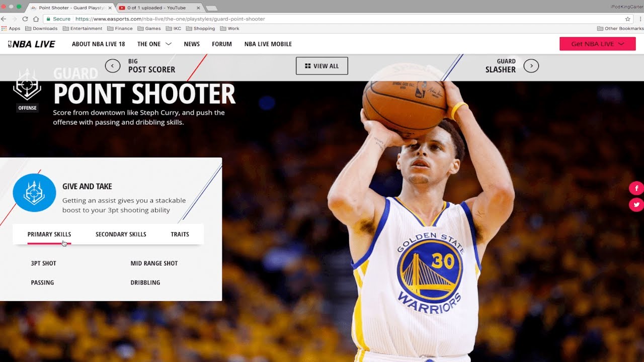This screenshot has height=362, width=644.
Task: Click the 3PT SHOT skill
Action: 44,263
